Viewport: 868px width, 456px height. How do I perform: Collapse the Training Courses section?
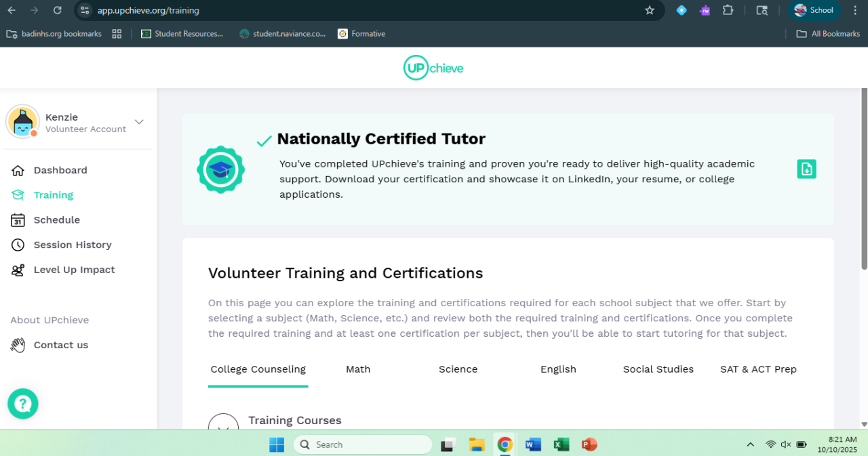coord(223,424)
